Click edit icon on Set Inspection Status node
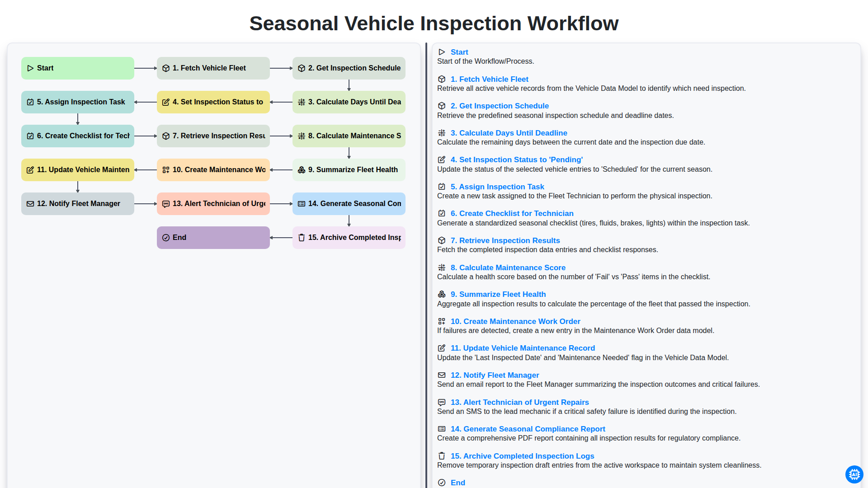This screenshot has width=868, height=488. [x=166, y=102]
